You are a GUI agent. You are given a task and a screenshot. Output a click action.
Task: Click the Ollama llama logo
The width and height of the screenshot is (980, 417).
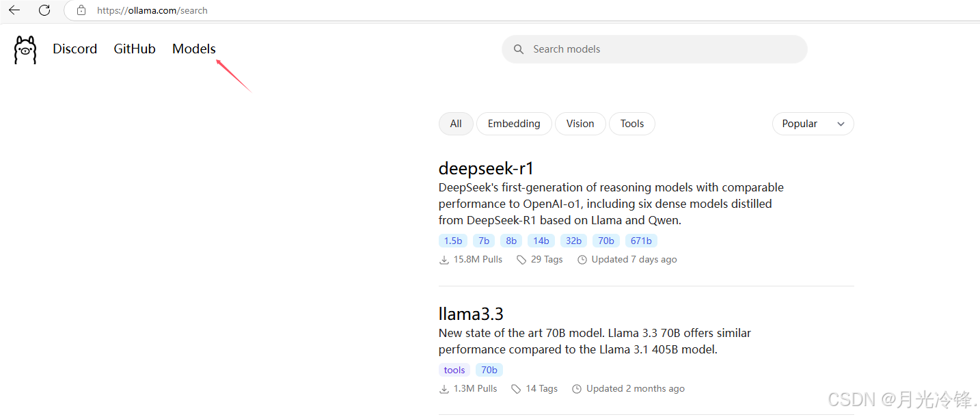pos(25,50)
